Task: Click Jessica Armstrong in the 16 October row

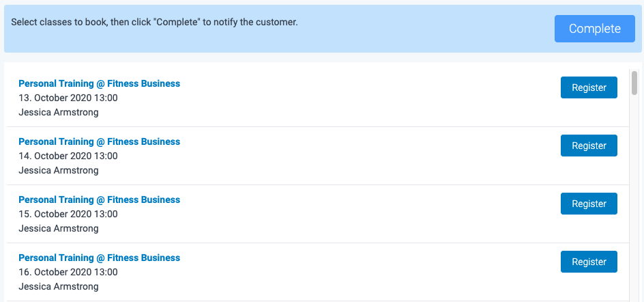Action: (x=59, y=286)
